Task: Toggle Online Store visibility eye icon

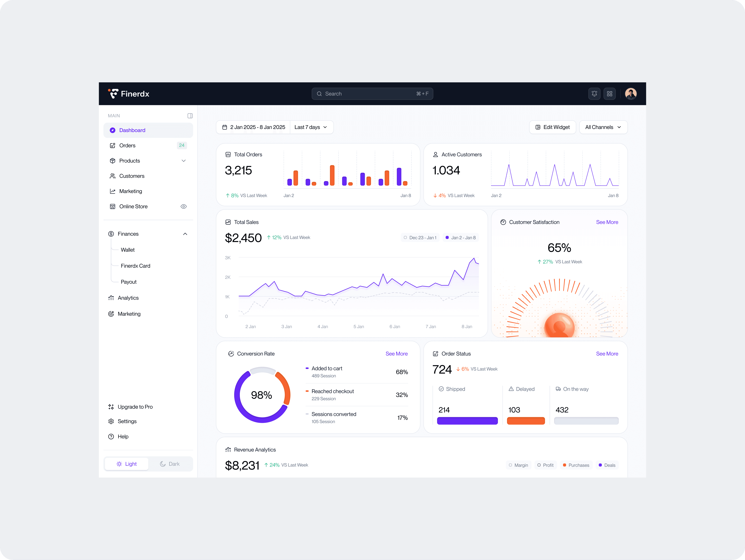Action: (x=184, y=207)
